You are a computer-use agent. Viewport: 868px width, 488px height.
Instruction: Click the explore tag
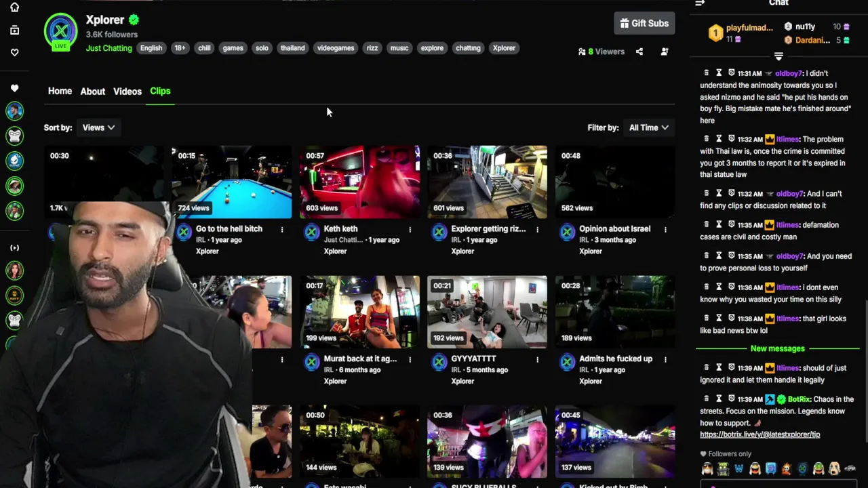click(x=432, y=48)
